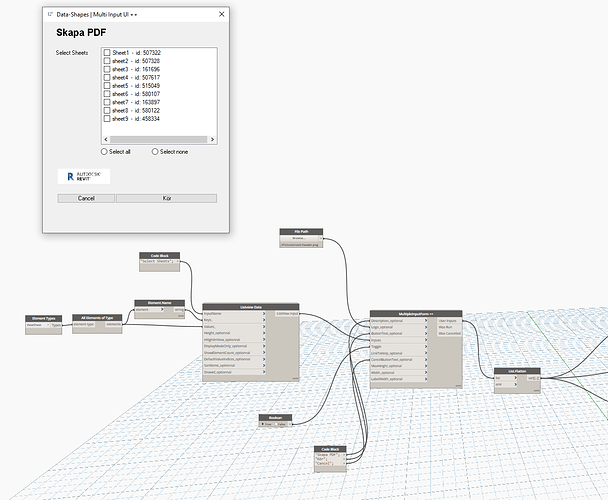Click the Keys_ port on ListView Data node
The image size is (608, 500).
point(234,320)
